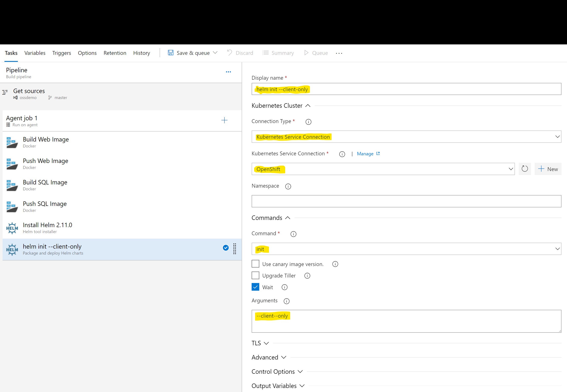Image resolution: width=567 pixels, height=392 pixels.
Task: Uncheck the Wait checkbox
Action: 255,287
